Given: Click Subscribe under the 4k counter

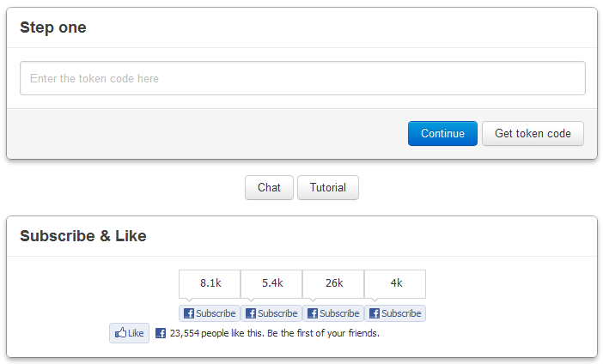Looking at the screenshot, I should 395,313.
